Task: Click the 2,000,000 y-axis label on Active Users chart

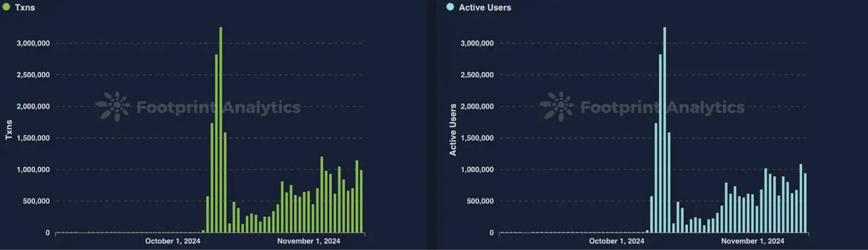Action: point(477,107)
